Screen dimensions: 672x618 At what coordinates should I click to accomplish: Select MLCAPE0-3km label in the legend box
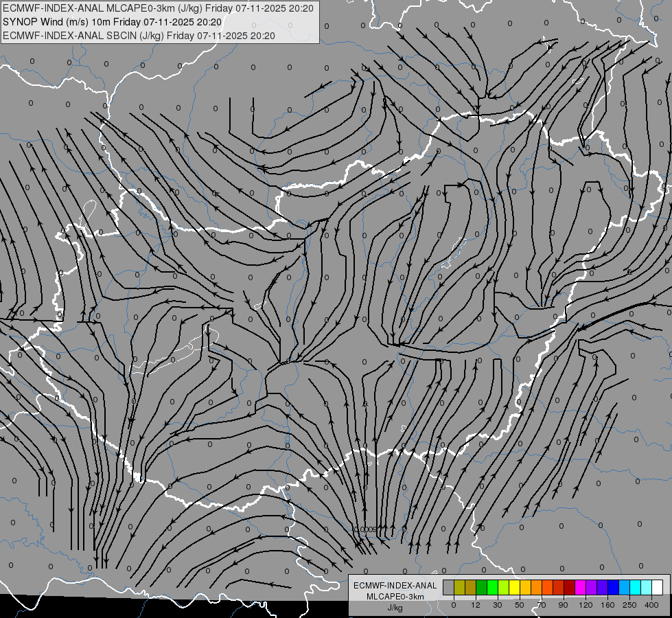coord(395,597)
